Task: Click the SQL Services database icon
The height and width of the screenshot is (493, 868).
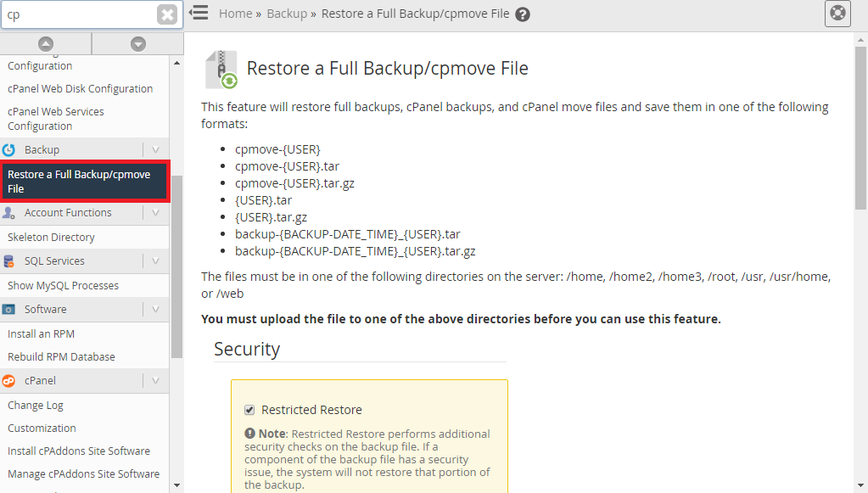Action: click(x=9, y=261)
